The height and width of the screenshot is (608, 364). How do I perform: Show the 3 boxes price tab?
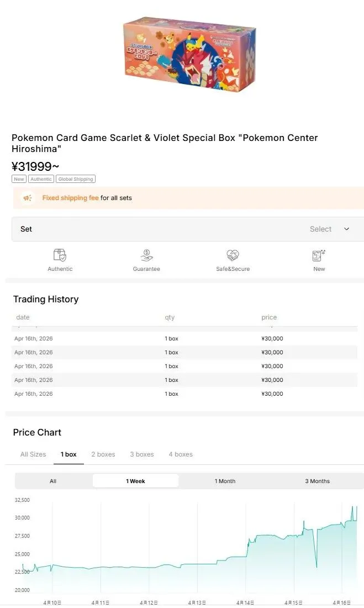click(142, 454)
